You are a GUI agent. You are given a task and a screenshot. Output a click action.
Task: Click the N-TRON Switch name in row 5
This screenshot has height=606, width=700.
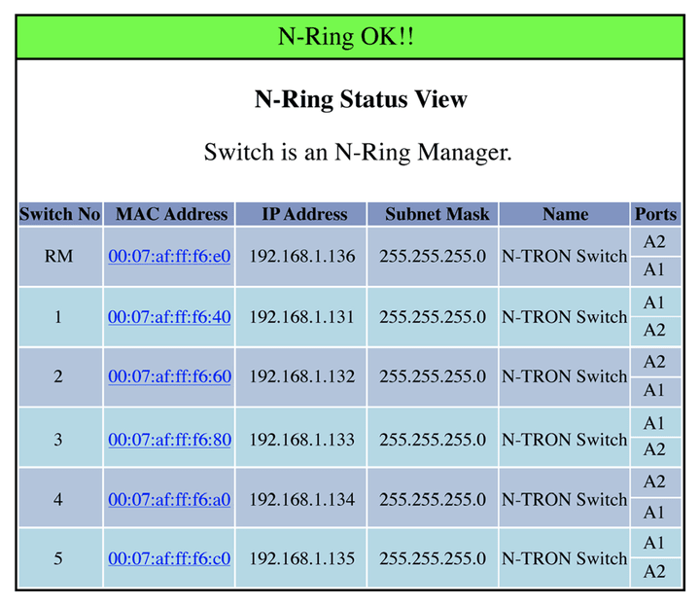(x=564, y=558)
